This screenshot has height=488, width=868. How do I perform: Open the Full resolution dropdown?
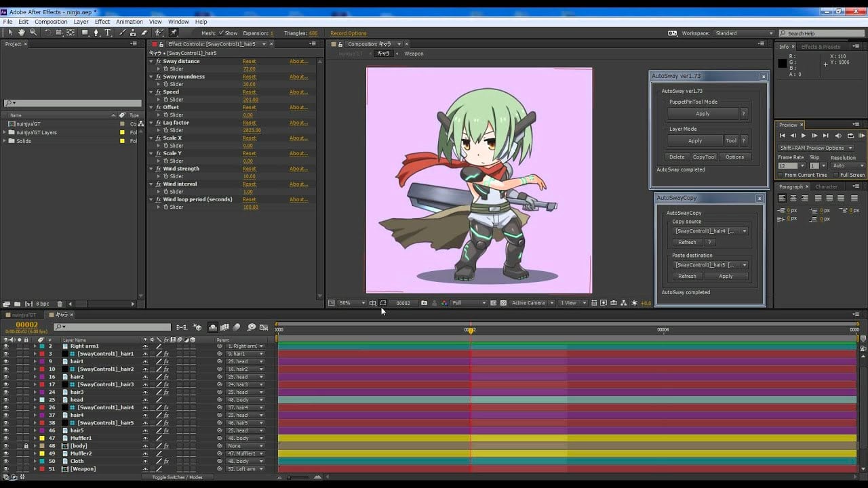[469, 303]
